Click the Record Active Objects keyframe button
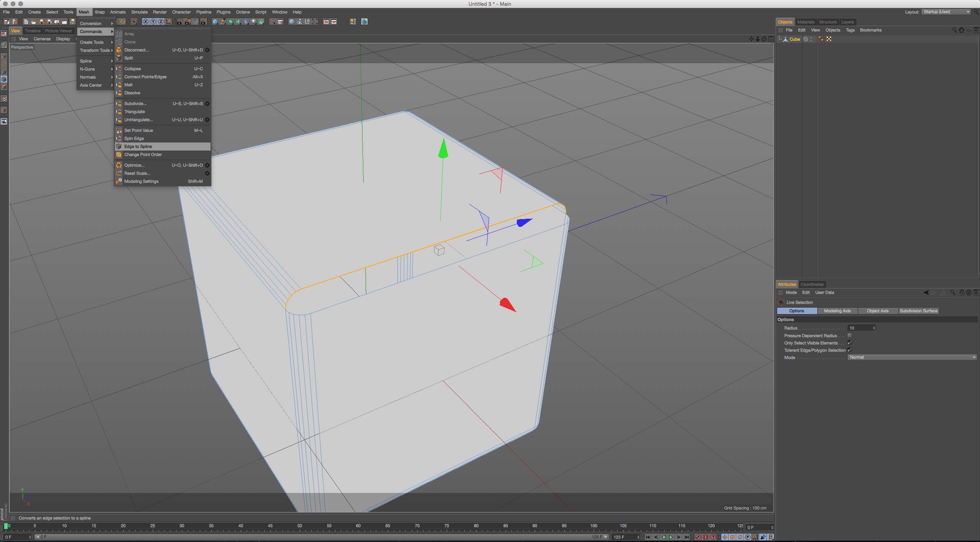 697,537
